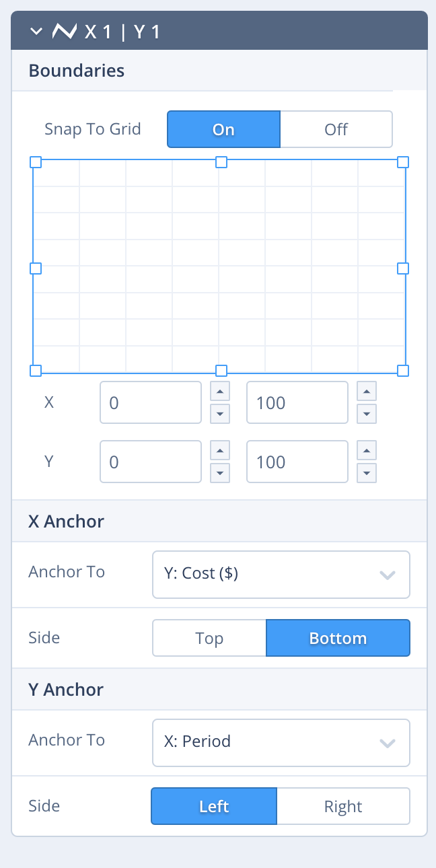Select Right side for Y Anchor
The image size is (436, 868).
click(343, 806)
